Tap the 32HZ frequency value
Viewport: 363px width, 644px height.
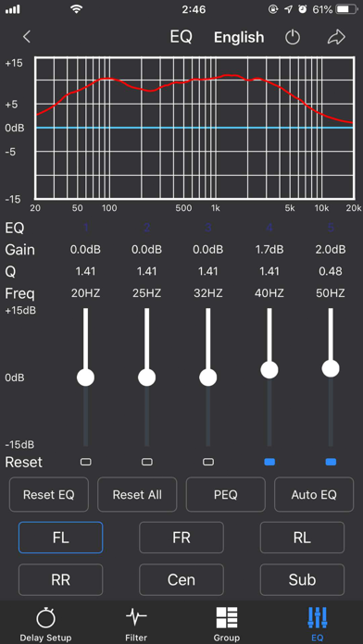tap(208, 293)
